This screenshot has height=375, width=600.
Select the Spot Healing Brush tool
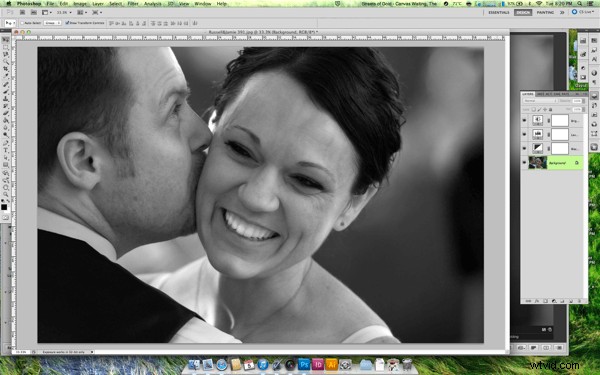click(x=5, y=84)
